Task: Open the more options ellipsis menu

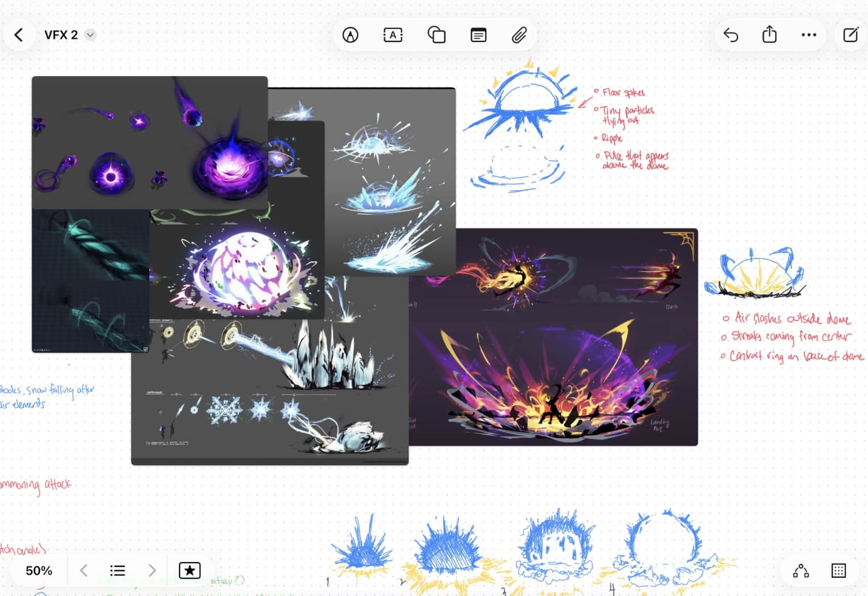Action: click(809, 35)
